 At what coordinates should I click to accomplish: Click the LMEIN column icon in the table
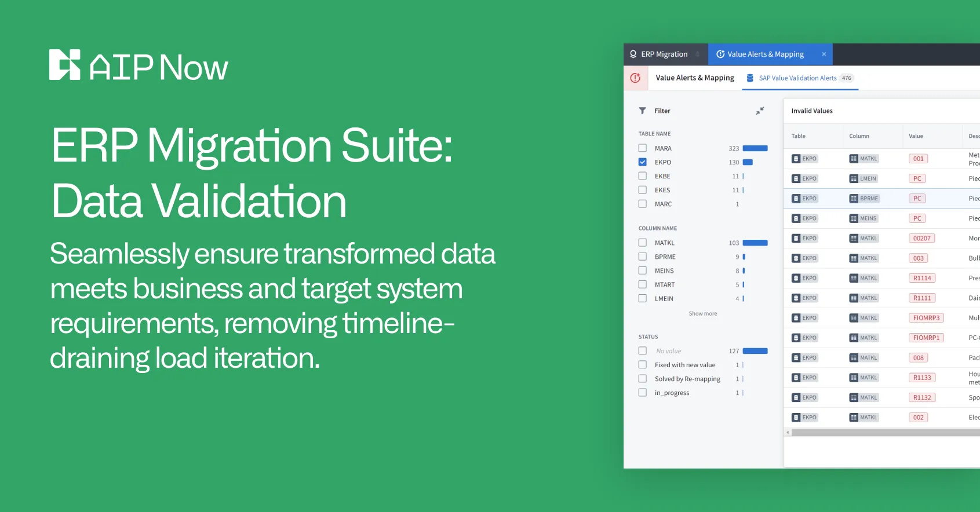[854, 178]
